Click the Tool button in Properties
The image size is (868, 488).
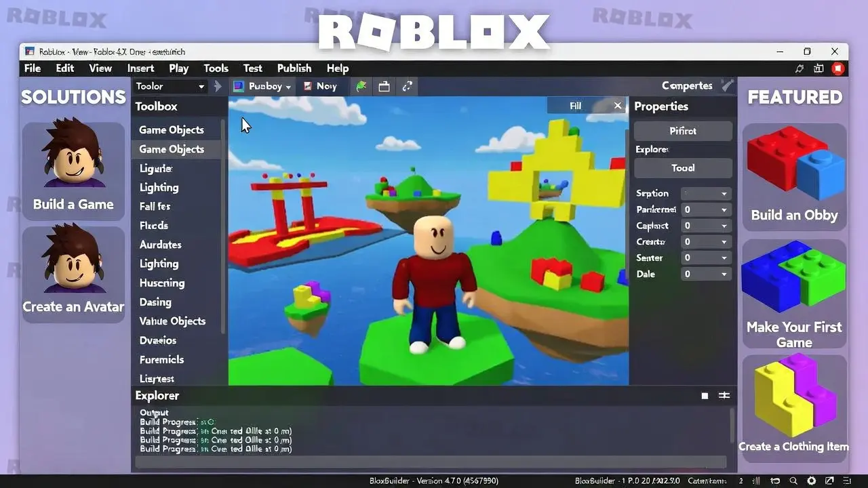[x=683, y=168]
